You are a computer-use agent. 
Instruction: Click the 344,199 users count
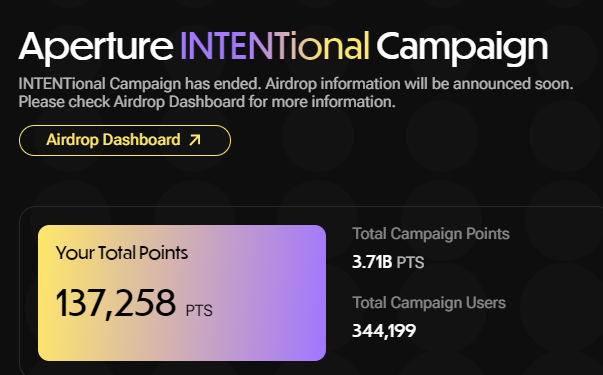tap(384, 331)
